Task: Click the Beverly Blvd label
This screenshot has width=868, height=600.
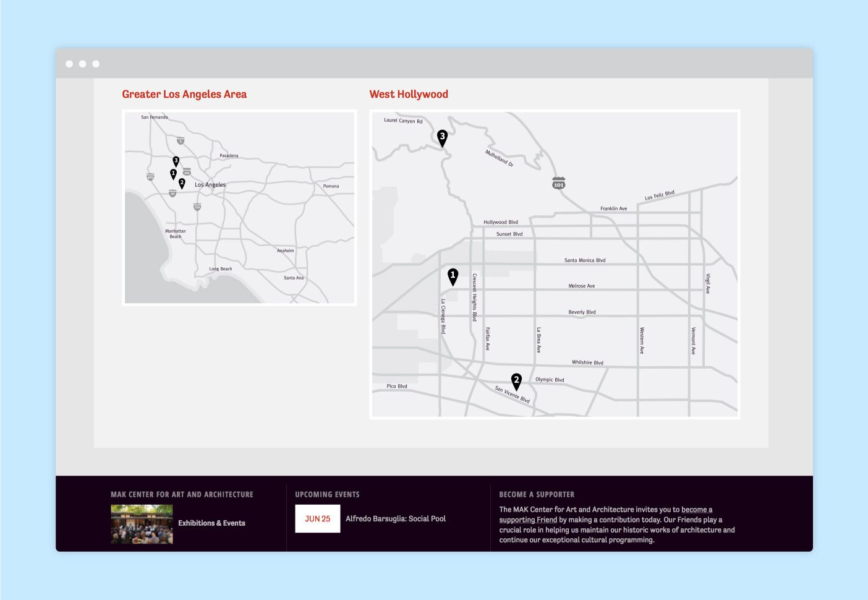Action: 582,312
